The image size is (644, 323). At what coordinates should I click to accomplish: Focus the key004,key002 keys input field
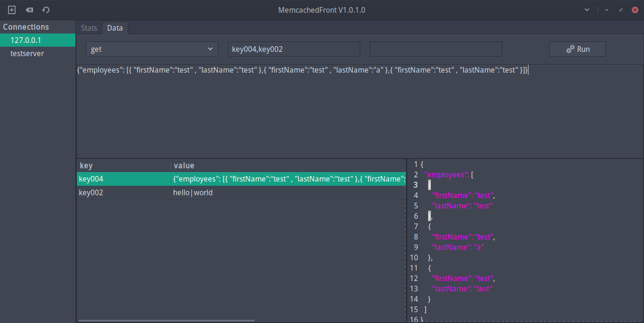(294, 49)
